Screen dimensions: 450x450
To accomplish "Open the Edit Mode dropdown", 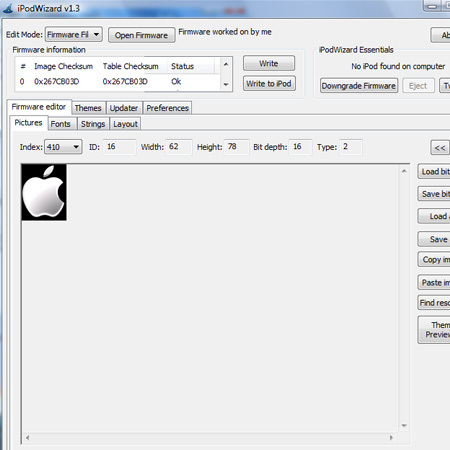I will click(74, 34).
